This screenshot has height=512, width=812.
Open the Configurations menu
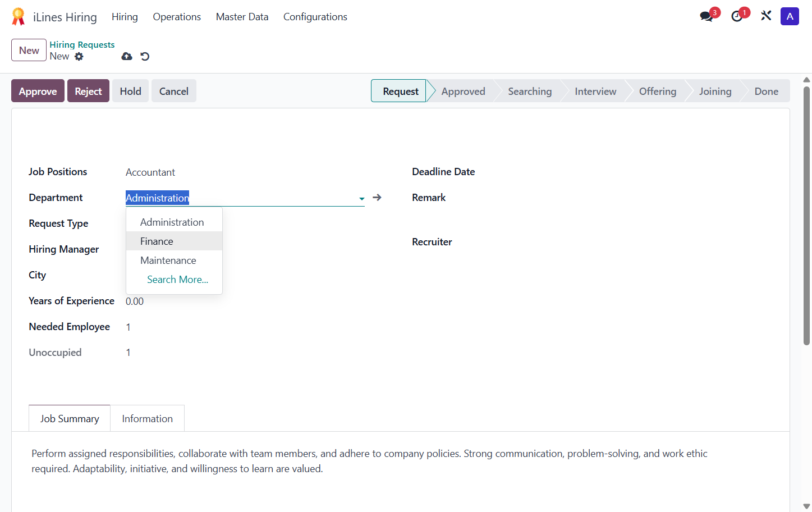(315, 17)
